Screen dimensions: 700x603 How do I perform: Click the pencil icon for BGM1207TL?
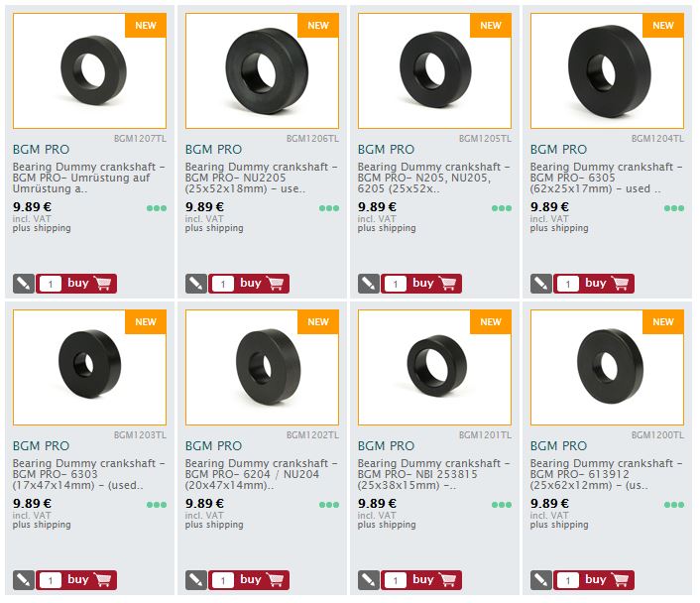click(x=24, y=284)
